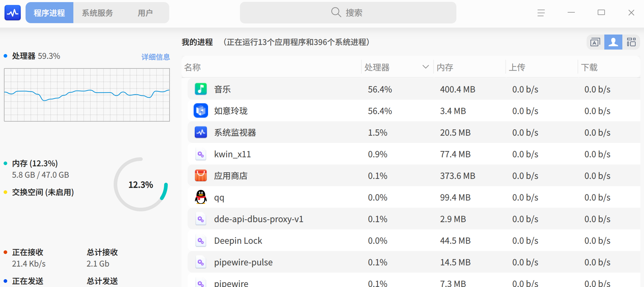Click the memory usage ring gauge

coord(141,184)
